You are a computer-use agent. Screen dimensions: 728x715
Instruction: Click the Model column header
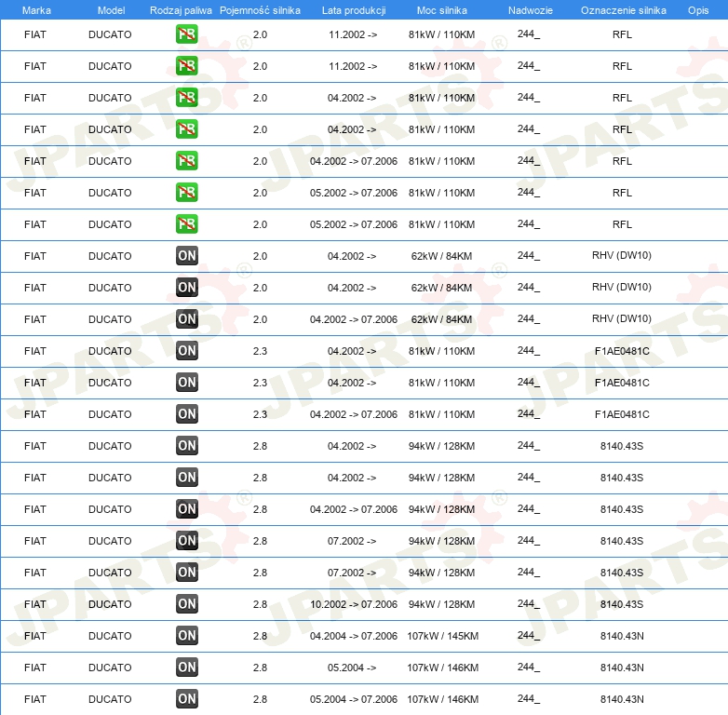[111, 10]
